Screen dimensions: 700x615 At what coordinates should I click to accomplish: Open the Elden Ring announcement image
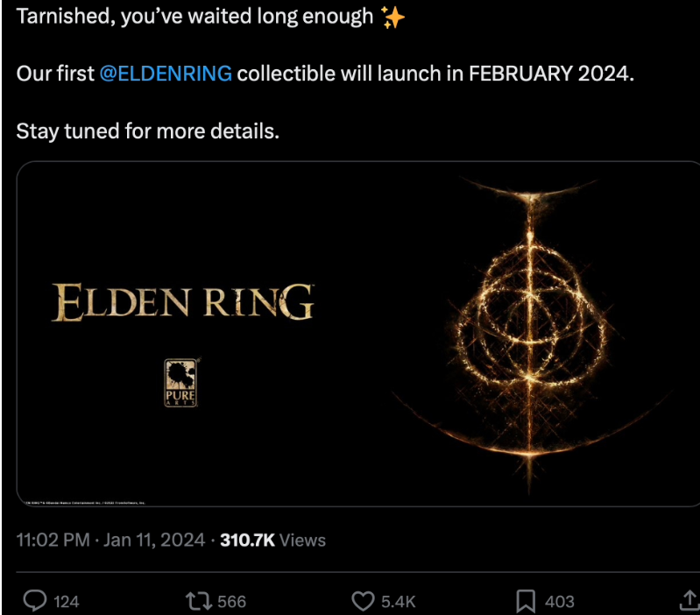(x=358, y=334)
